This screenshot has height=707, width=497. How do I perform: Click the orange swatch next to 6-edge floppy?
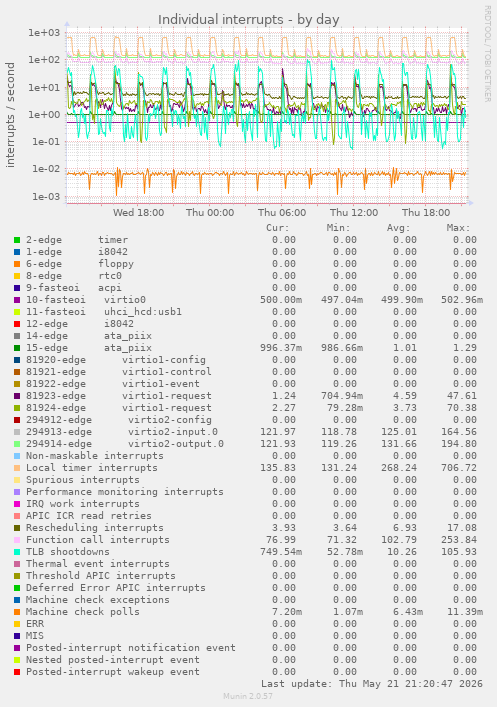pos(17,264)
